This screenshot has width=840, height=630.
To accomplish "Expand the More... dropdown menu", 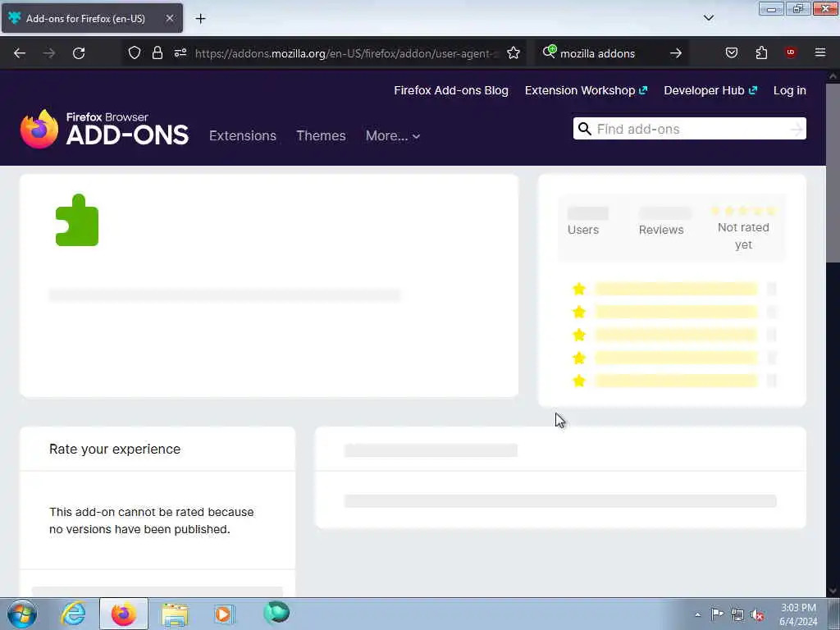I will tap(393, 136).
